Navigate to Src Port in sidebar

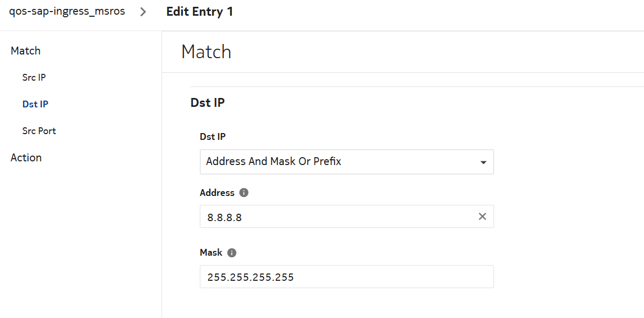39,131
